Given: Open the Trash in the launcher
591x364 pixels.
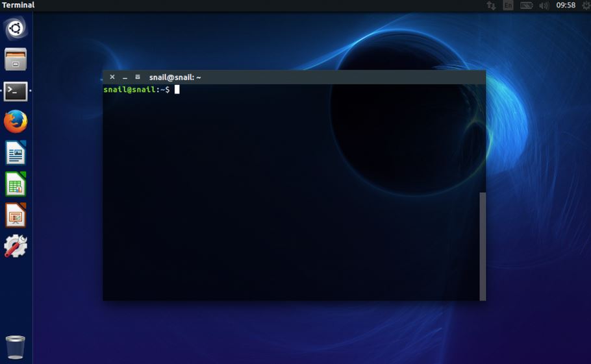Looking at the screenshot, I should click(16, 346).
